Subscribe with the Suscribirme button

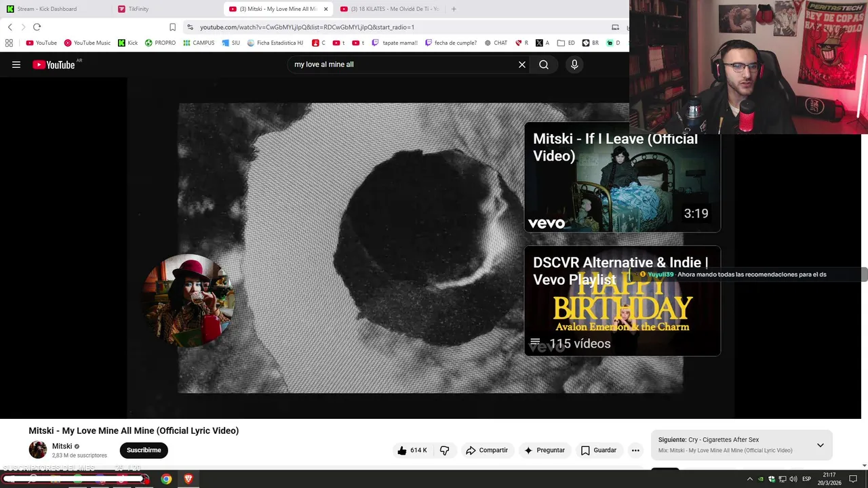(x=144, y=450)
